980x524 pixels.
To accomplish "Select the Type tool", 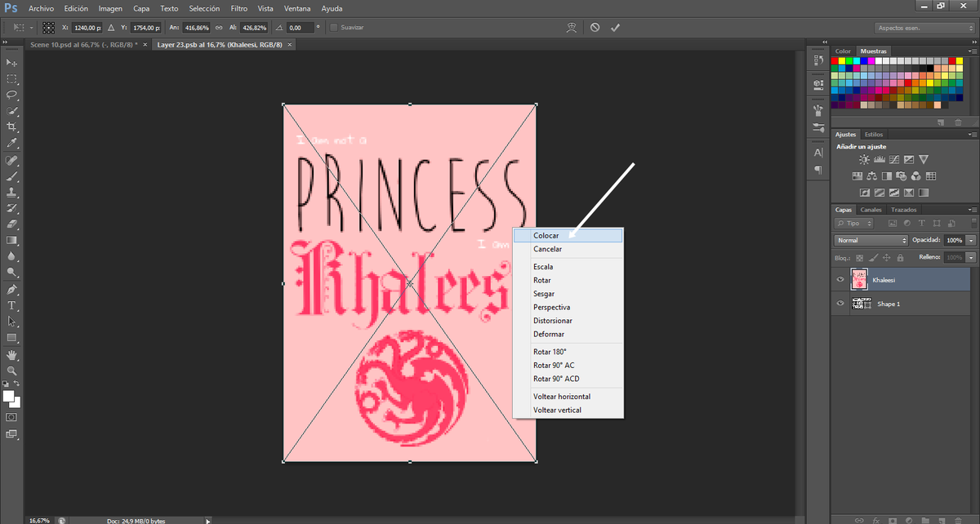I will click(x=11, y=306).
